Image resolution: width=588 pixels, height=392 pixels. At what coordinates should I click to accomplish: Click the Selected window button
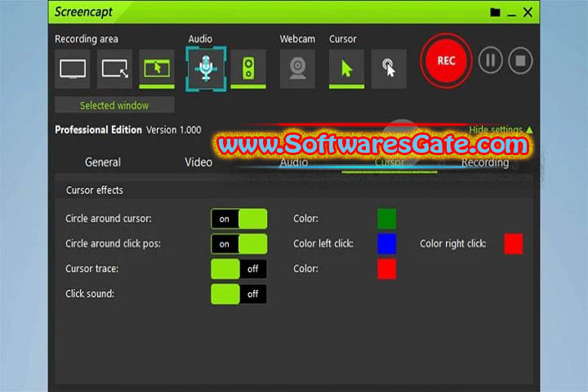114,105
